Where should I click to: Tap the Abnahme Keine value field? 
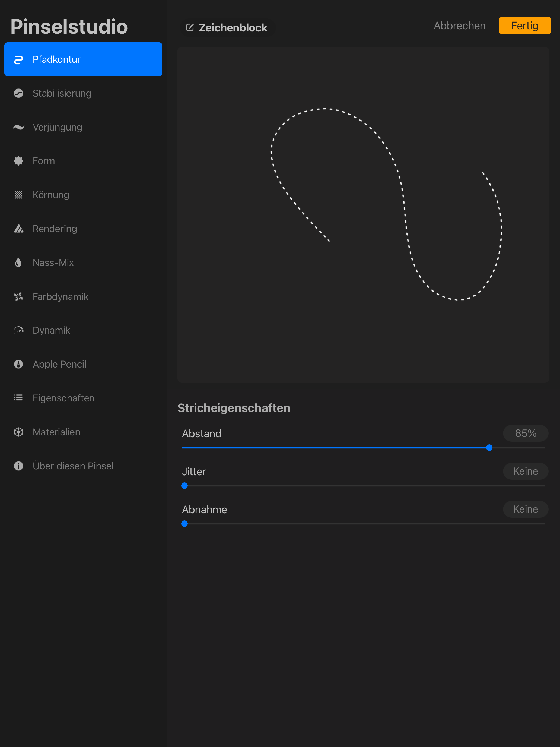tap(526, 509)
